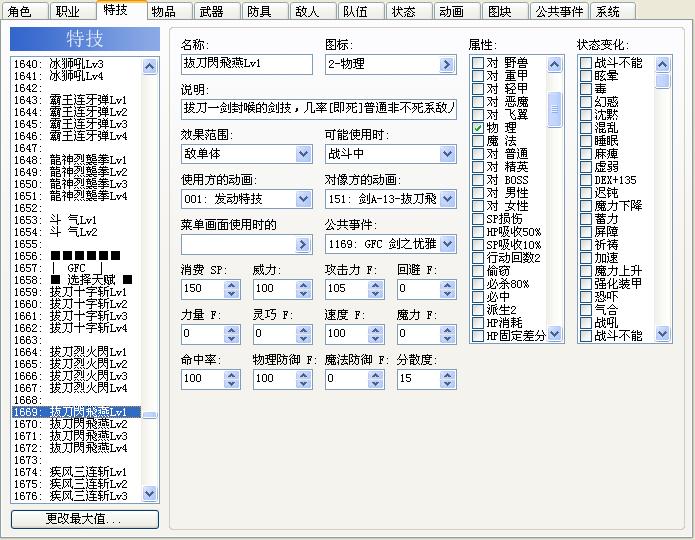This screenshot has height=540, width=695.
Task: Go to the 公共事件 tab
Action: click(559, 11)
